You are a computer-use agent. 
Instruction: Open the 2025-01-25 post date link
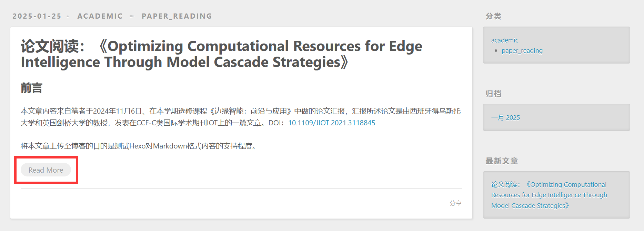point(37,16)
